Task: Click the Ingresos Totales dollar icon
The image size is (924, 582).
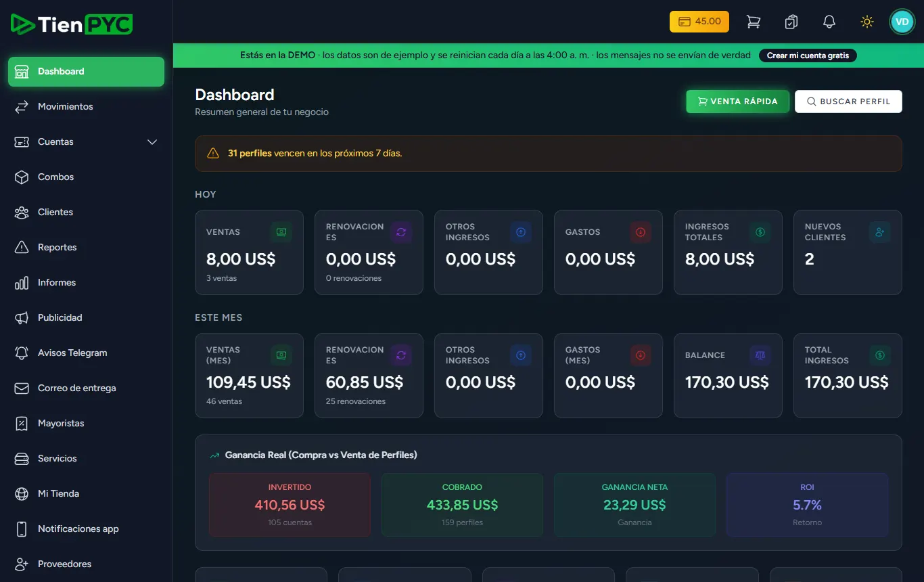Action: (760, 232)
